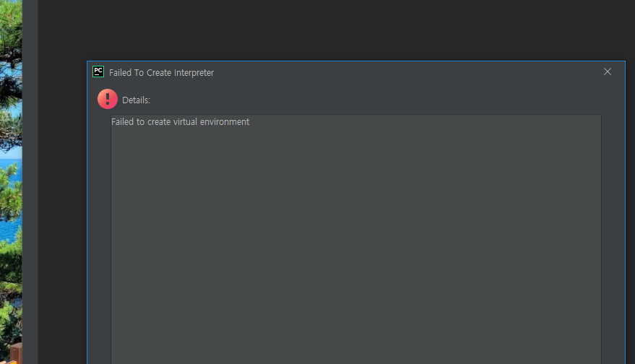
Task: Select the Details: label
Action: coord(136,100)
